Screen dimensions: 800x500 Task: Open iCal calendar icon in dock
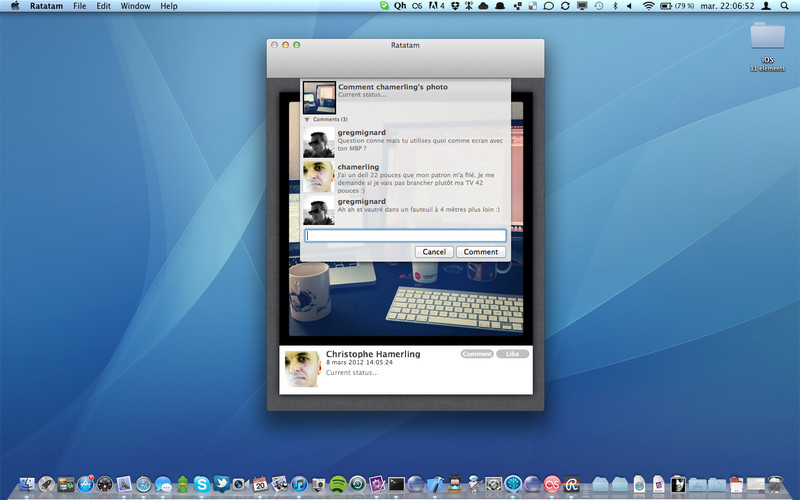tap(260, 484)
